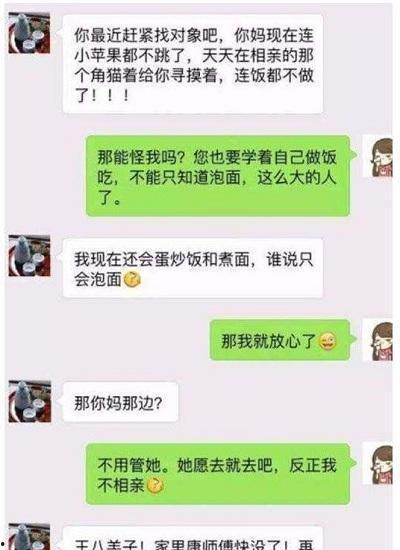Tap the sender avatar beside the first message
This screenshot has width=400, height=550.
[x=29, y=33]
